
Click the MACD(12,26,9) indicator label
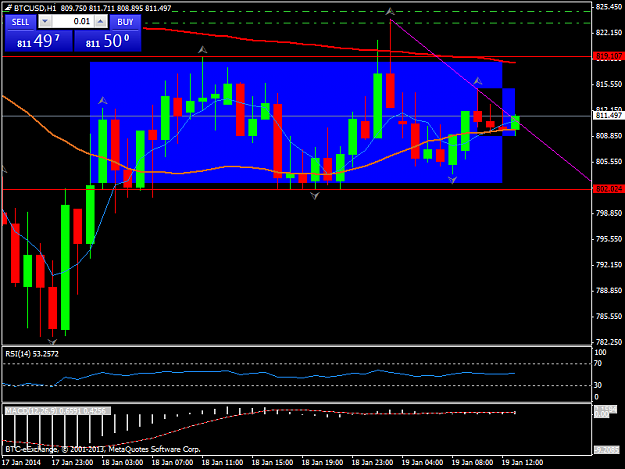click(x=56, y=410)
